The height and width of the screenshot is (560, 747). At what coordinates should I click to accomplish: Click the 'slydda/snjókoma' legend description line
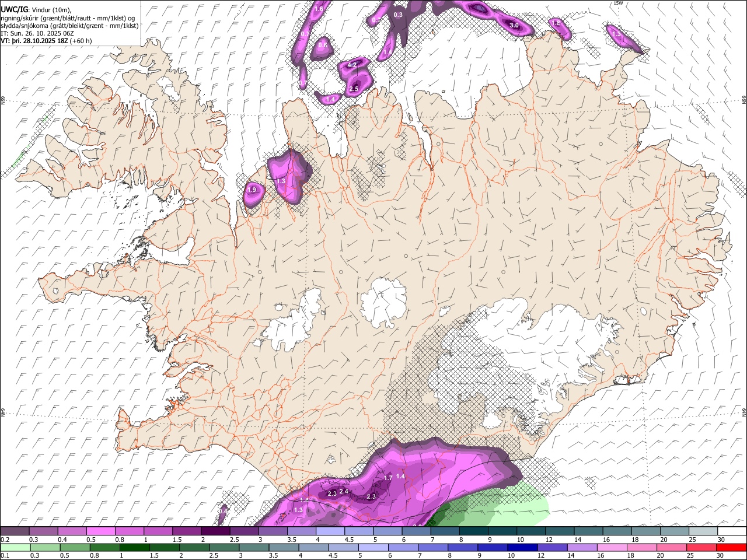69,26
